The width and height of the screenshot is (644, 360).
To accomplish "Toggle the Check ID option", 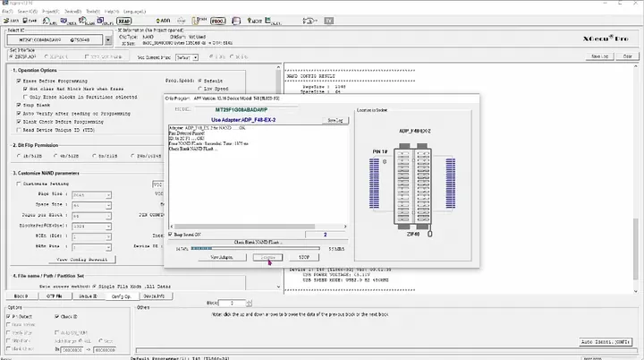I will 57,317.
